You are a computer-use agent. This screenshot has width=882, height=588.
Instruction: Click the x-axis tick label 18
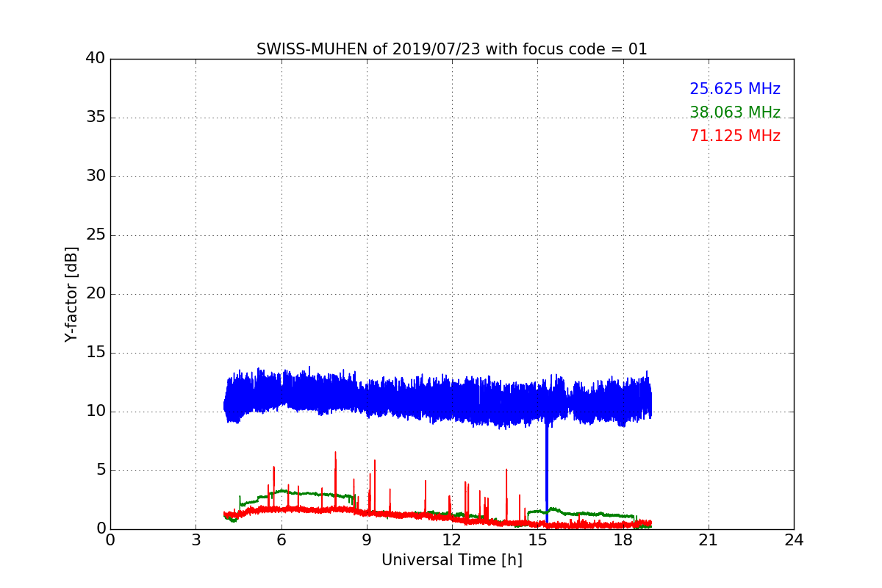click(x=623, y=540)
